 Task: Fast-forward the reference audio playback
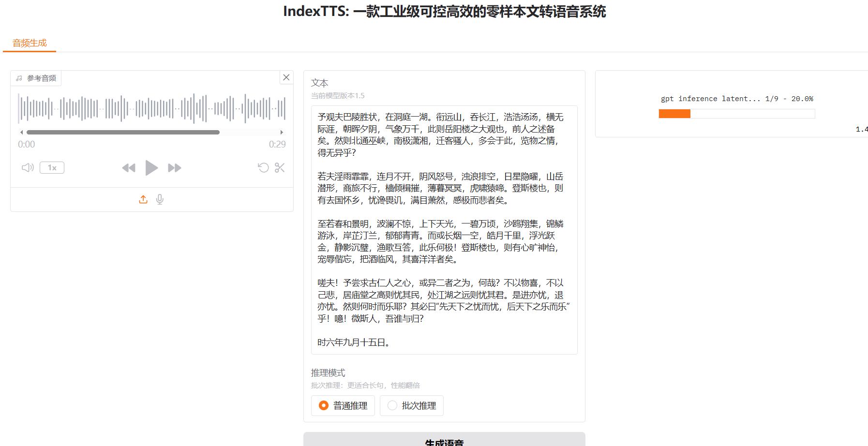coord(175,167)
